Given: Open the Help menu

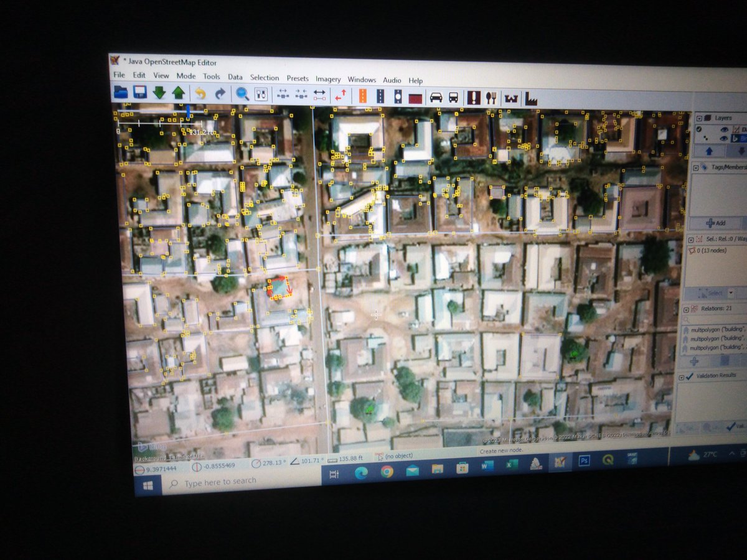Looking at the screenshot, I should click(x=415, y=81).
